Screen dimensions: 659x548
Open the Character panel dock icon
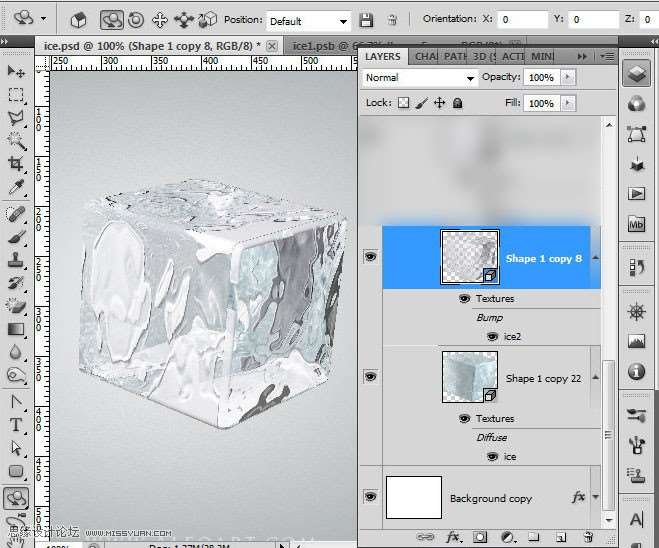click(636, 519)
